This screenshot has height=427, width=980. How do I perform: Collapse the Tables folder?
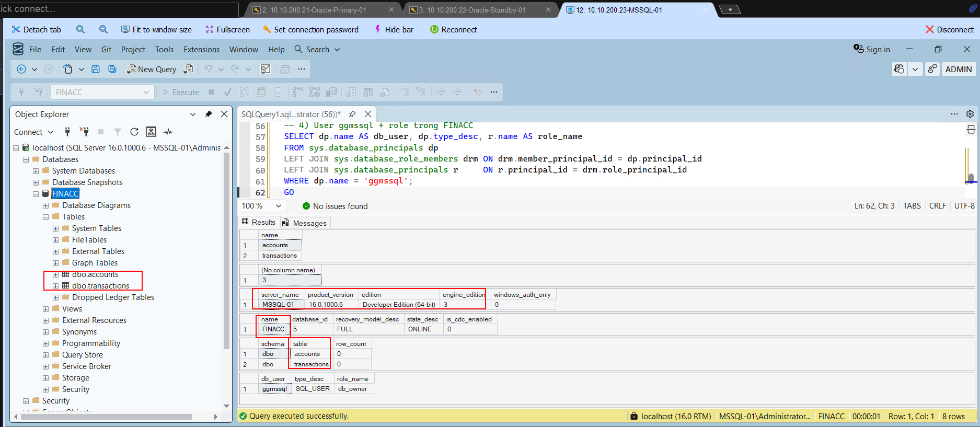(45, 217)
